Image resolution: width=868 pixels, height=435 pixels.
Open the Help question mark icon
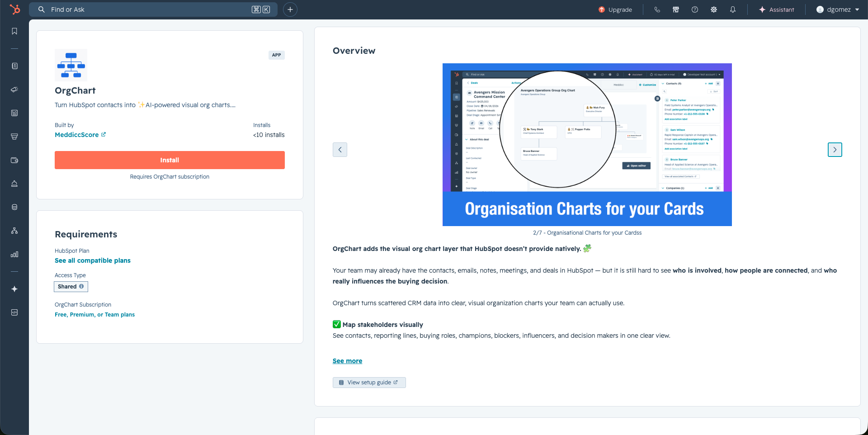[695, 9]
